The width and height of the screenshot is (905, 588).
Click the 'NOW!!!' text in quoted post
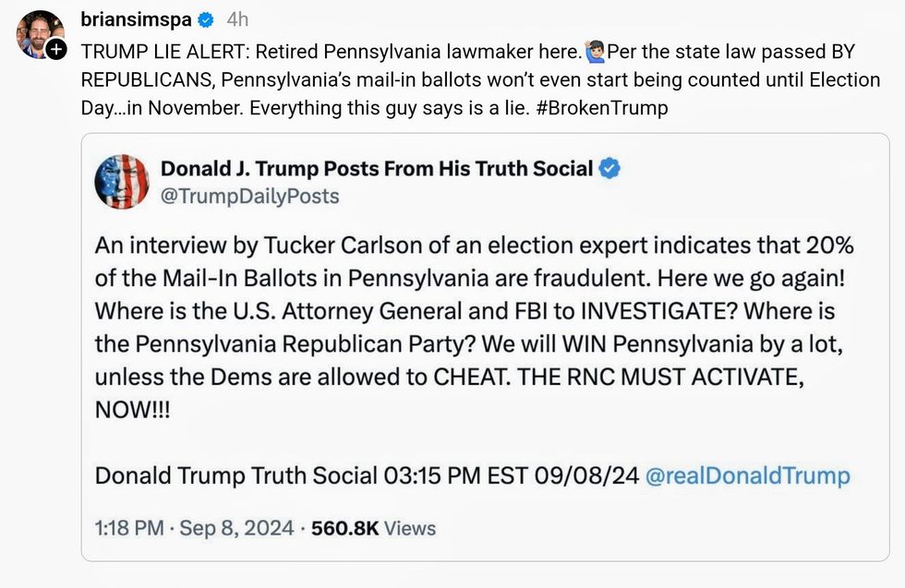[x=133, y=410]
